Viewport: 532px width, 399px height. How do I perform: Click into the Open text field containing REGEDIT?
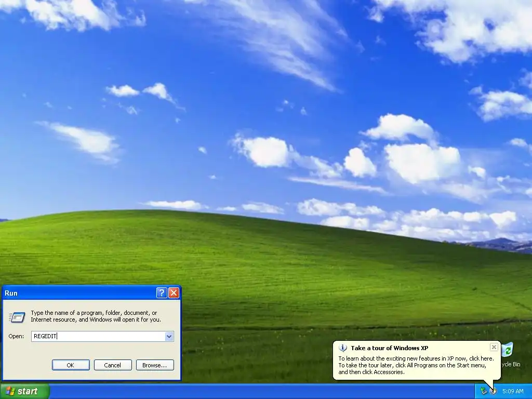pyautogui.click(x=98, y=336)
